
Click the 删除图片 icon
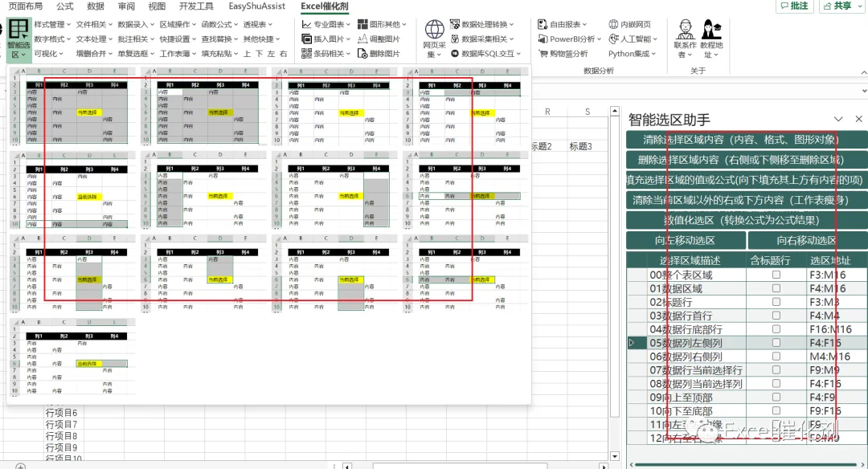point(362,54)
